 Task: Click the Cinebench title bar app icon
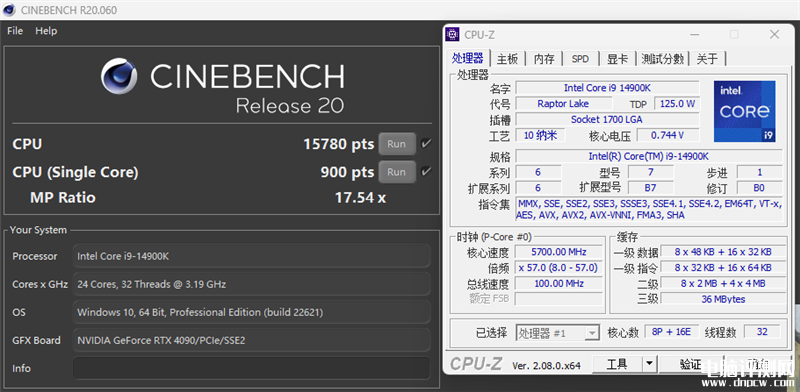tap(9, 10)
